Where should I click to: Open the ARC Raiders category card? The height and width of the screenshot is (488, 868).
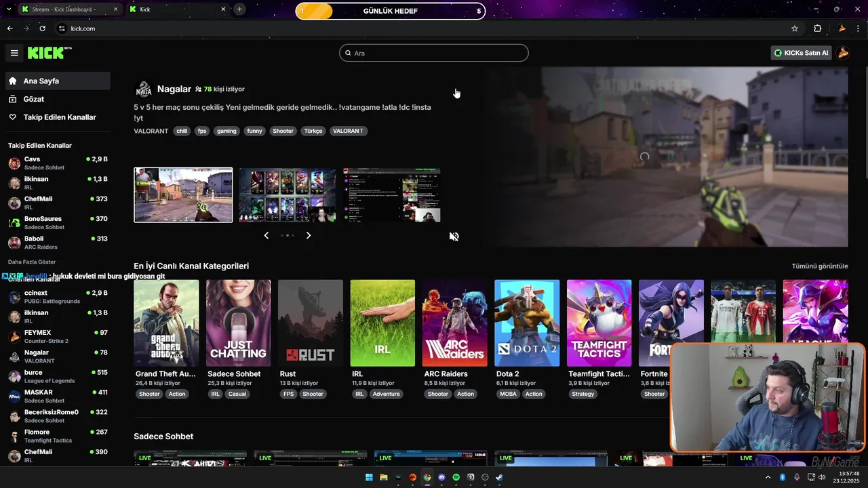[x=454, y=323]
